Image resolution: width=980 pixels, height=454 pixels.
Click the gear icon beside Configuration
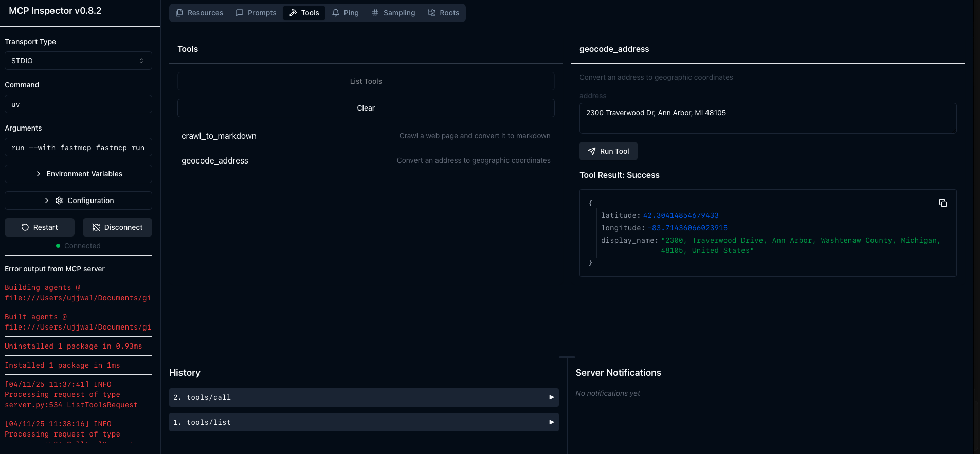pyautogui.click(x=59, y=201)
